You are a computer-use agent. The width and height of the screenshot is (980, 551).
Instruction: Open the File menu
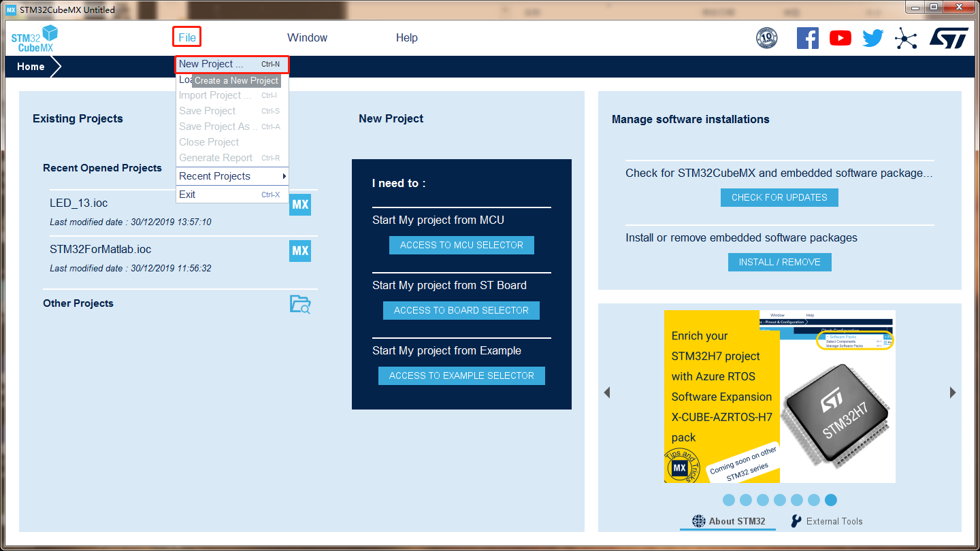tap(187, 37)
